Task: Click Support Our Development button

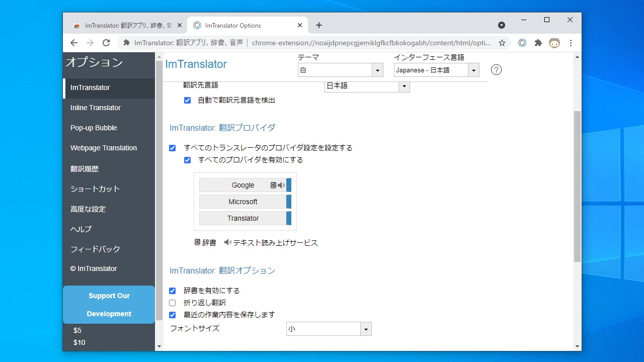Action: (x=109, y=305)
